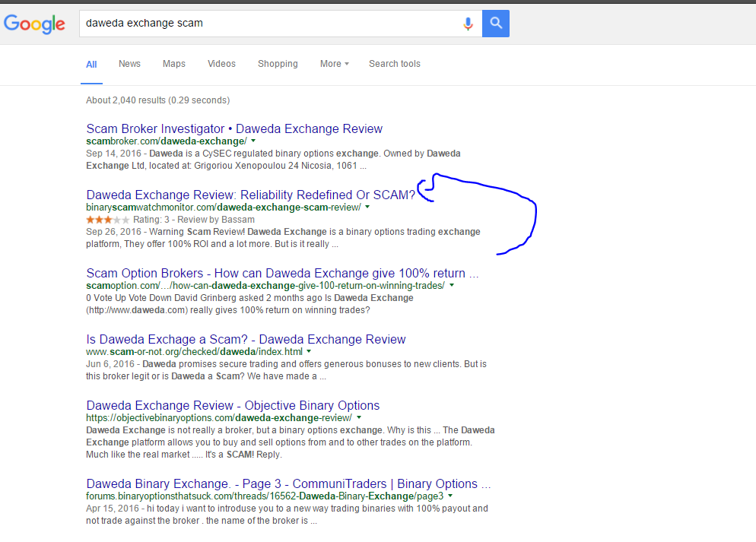Open 'Daweda Binary Exchange. - Page 3 - CommuniTraders' result
Viewport: 756px width, 542px height.
pyautogui.click(x=288, y=483)
